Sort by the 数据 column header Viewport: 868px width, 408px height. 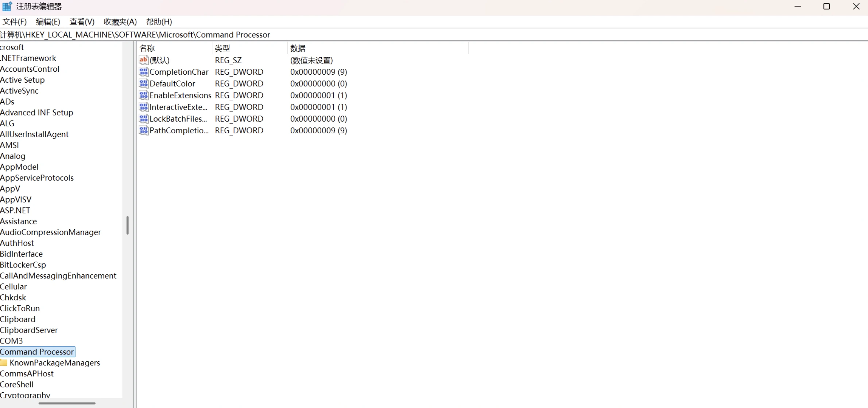point(378,48)
